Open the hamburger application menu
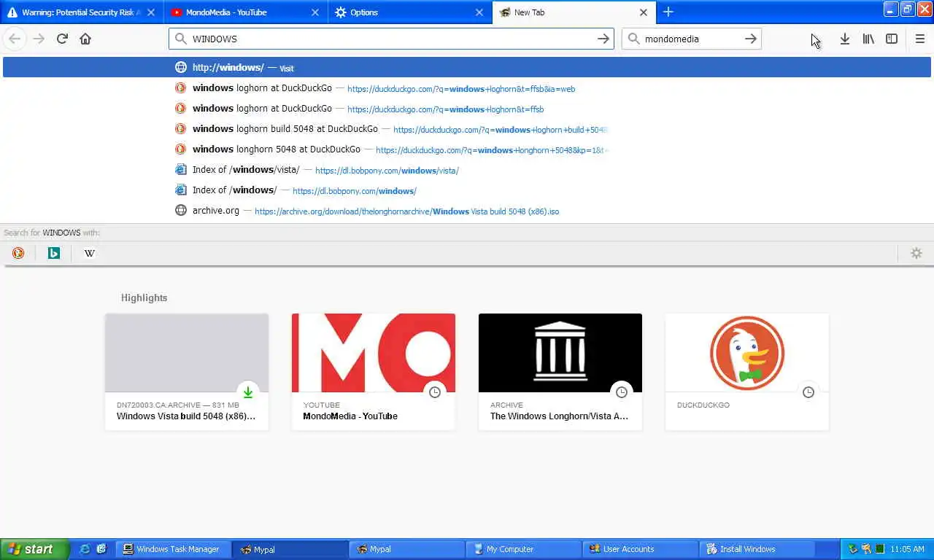 (x=919, y=39)
